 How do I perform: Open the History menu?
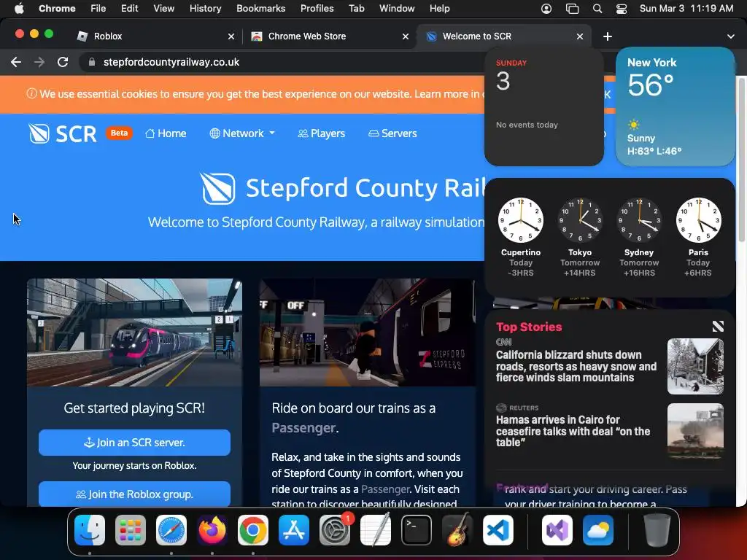tap(205, 9)
